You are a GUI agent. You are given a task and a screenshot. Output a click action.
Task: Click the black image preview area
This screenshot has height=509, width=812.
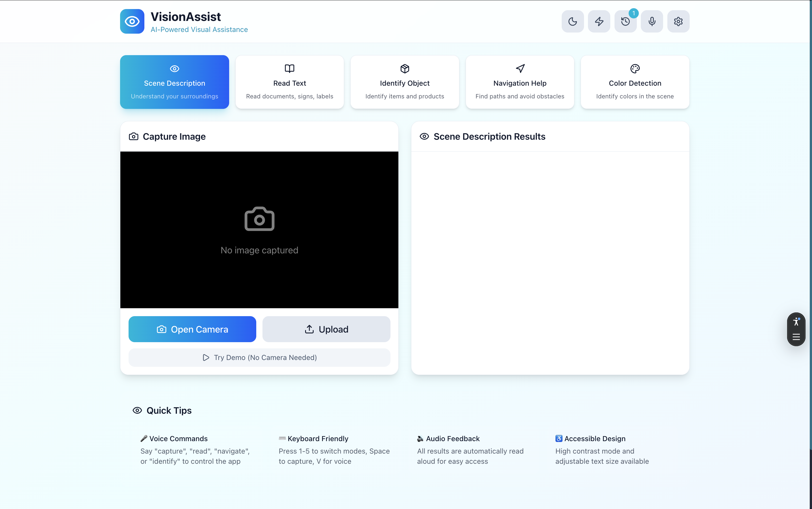click(259, 230)
